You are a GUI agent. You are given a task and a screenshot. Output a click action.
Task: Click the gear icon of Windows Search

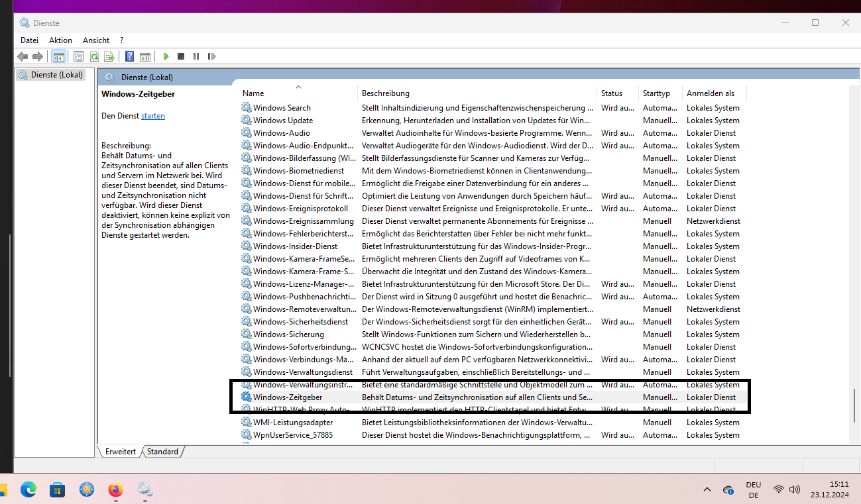pos(247,108)
